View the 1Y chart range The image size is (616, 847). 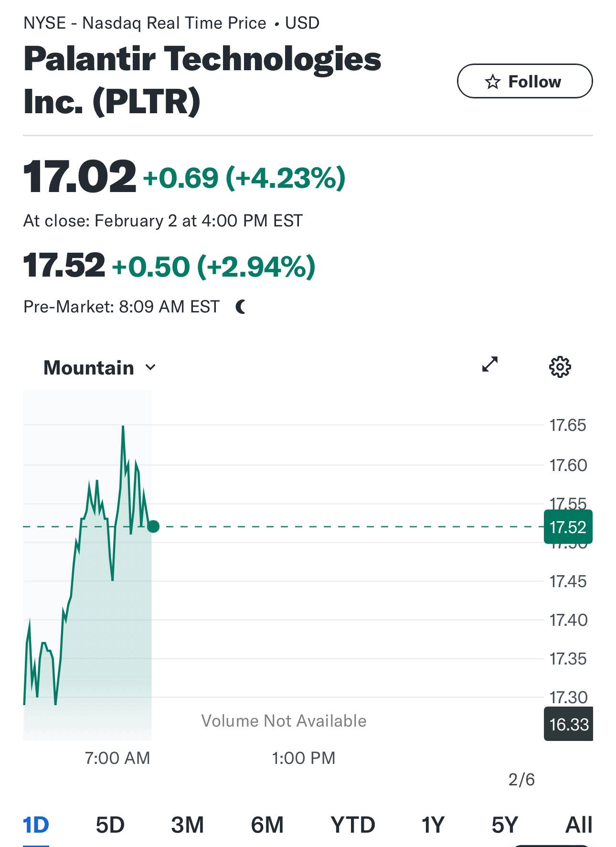(433, 825)
